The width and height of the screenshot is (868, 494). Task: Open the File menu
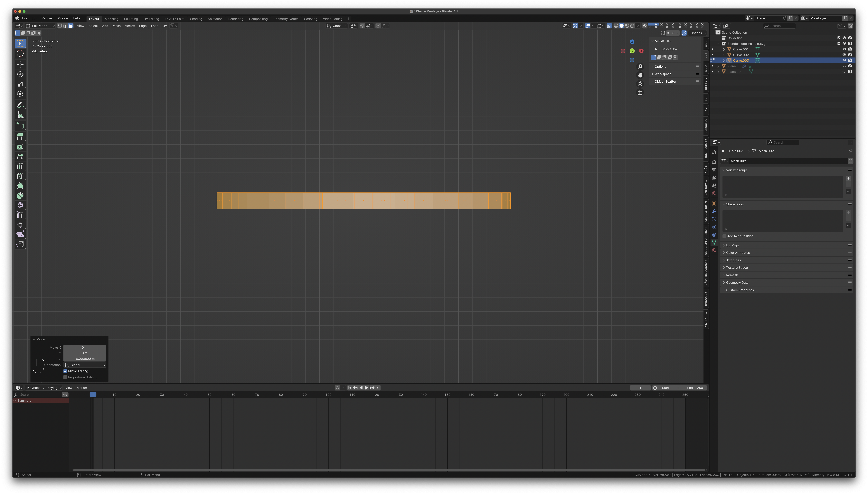pyautogui.click(x=25, y=18)
